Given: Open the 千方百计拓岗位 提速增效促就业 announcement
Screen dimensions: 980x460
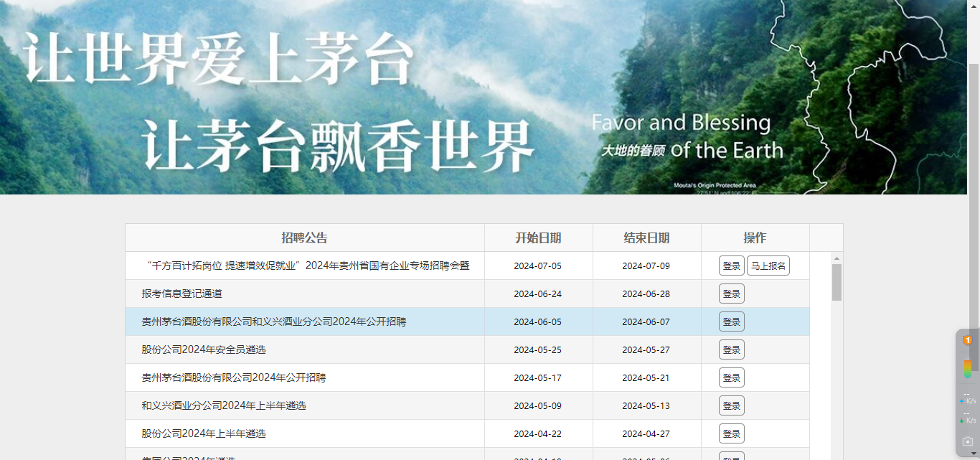Looking at the screenshot, I should 308,266.
